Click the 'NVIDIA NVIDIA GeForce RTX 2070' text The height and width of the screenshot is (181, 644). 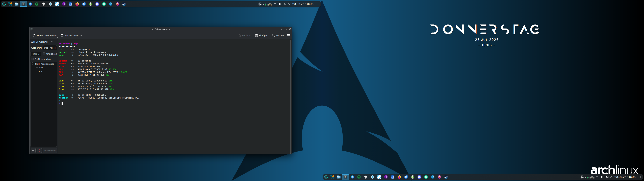coord(98,72)
